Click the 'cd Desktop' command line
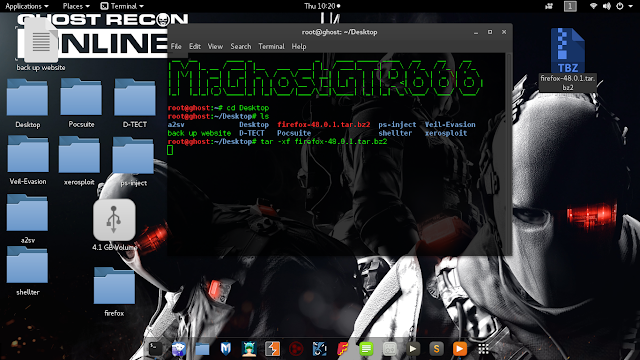This screenshot has height=360, width=640. tap(218, 108)
